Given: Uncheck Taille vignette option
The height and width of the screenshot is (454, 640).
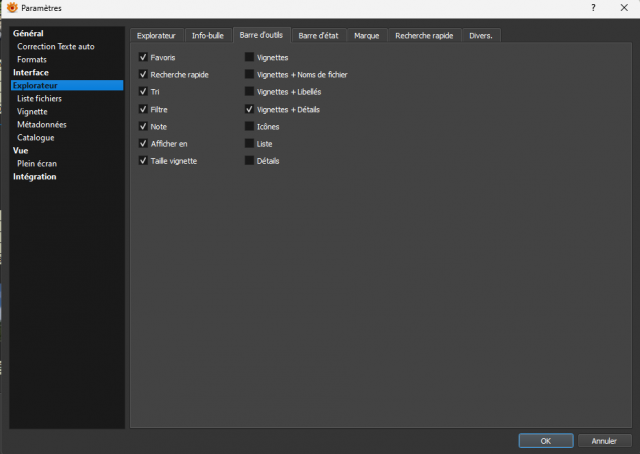Looking at the screenshot, I should [x=143, y=160].
